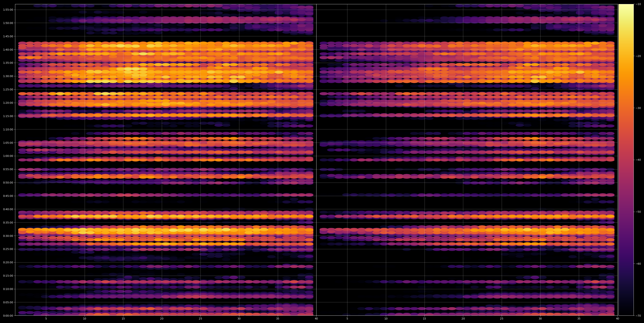Click the 0:40:00 time axis label

point(8,209)
